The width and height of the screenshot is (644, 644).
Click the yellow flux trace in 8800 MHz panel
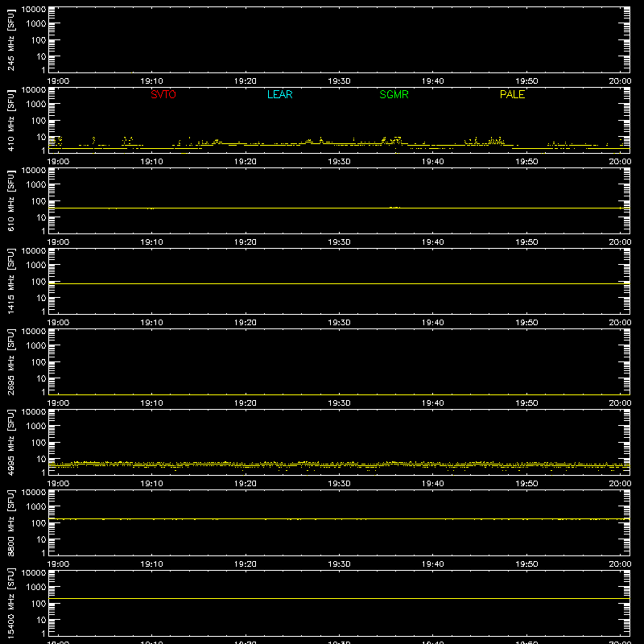pos(339,519)
